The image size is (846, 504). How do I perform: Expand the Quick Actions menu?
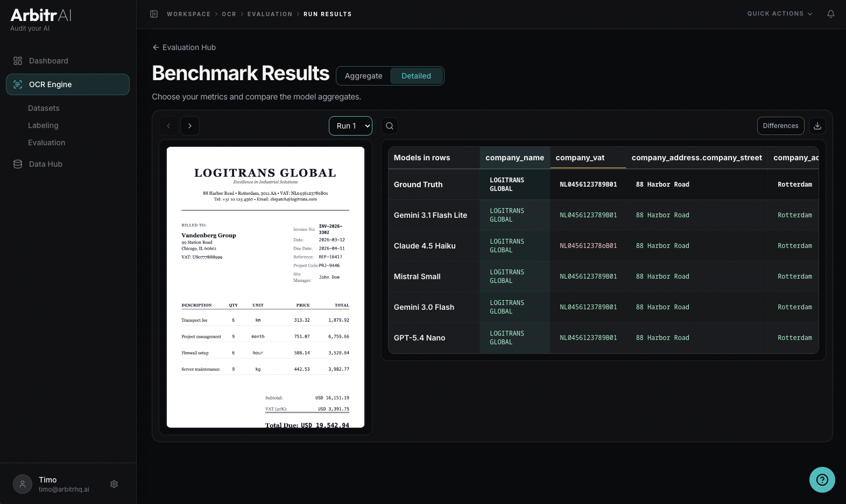point(779,14)
